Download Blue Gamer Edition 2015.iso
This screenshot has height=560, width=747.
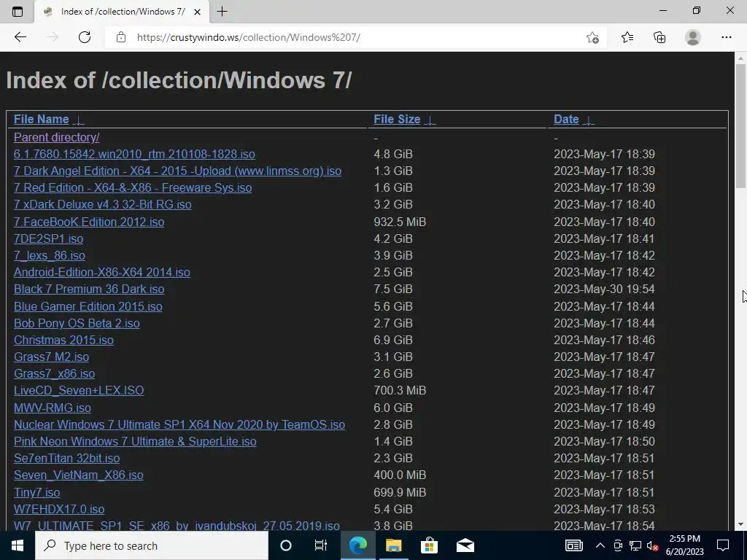88,306
